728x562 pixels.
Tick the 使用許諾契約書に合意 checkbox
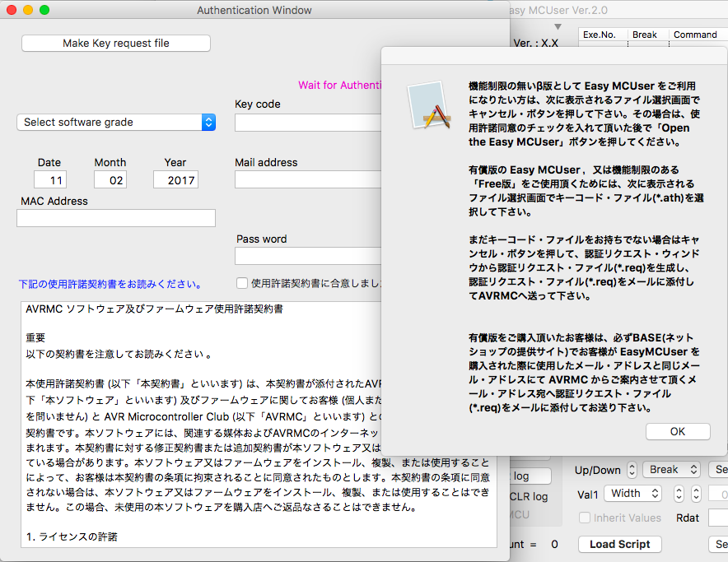[x=242, y=283]
